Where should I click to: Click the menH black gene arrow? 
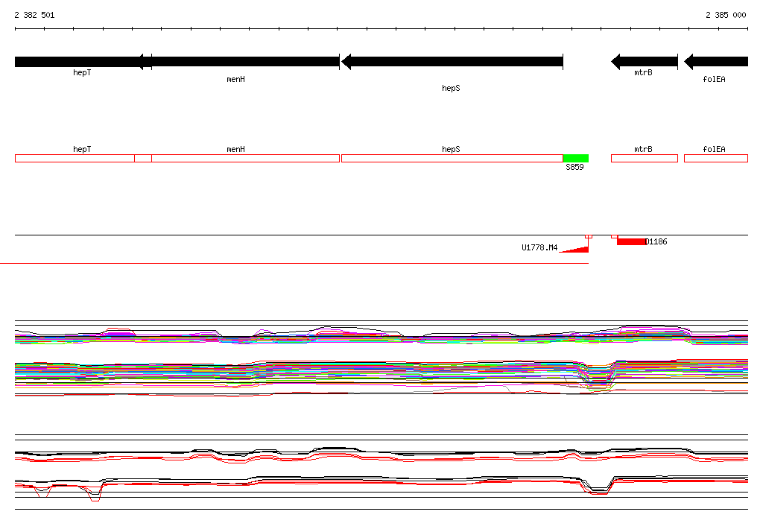(239, 62)
